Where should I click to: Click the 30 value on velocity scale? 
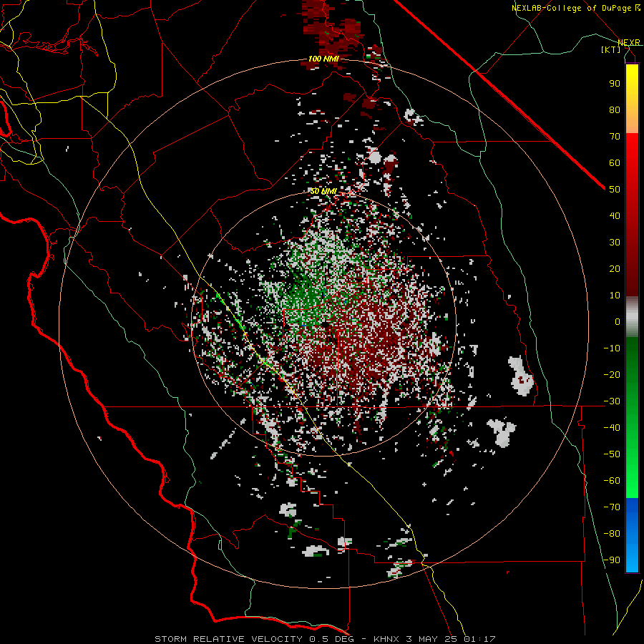coord(615,243)
